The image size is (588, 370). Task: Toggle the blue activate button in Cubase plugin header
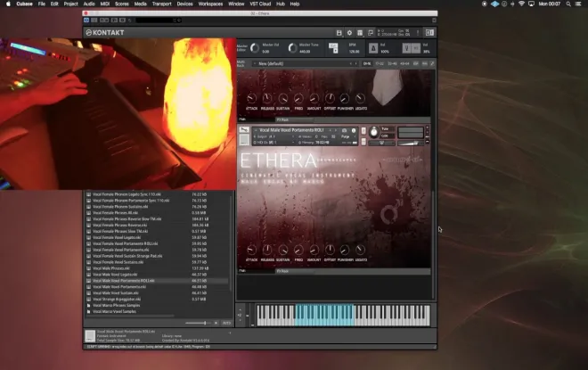pos(86,20)
